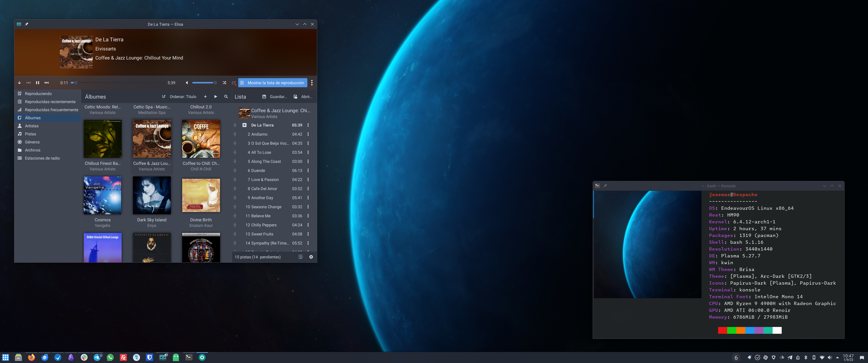Open the Chillout Finest Ba... album cover
The width and height of the screenshot is (868, 363).
point(102,139)
